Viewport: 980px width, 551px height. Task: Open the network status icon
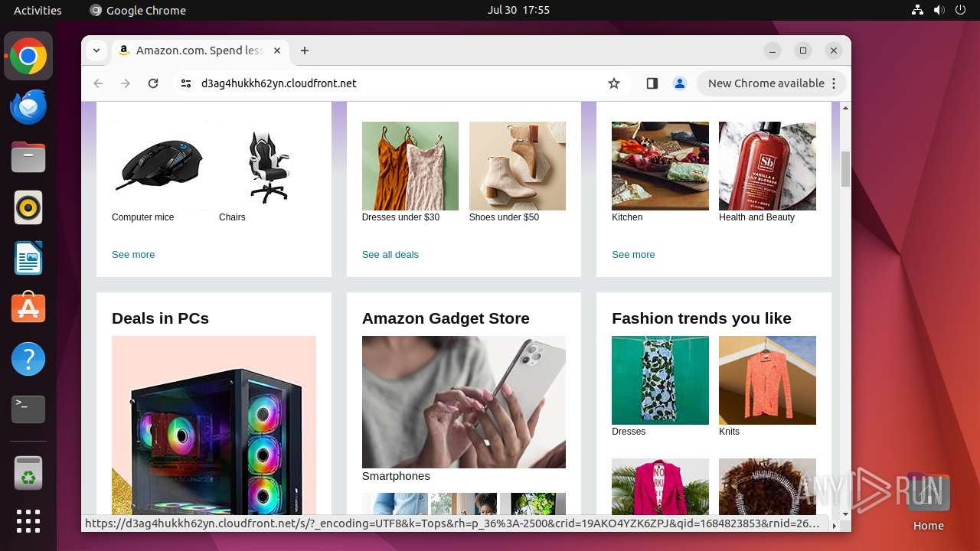pos(918,10)
